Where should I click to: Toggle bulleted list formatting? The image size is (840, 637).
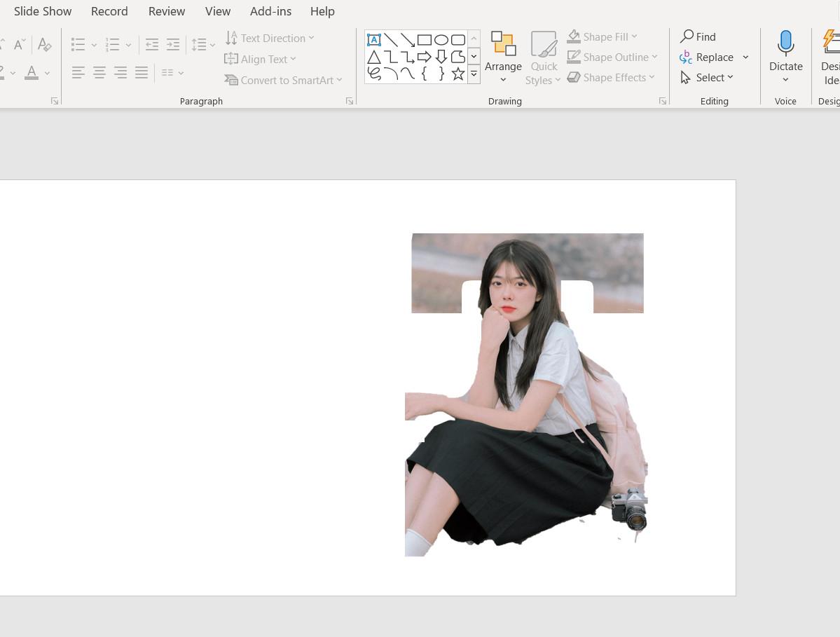(x=78, y=44)
